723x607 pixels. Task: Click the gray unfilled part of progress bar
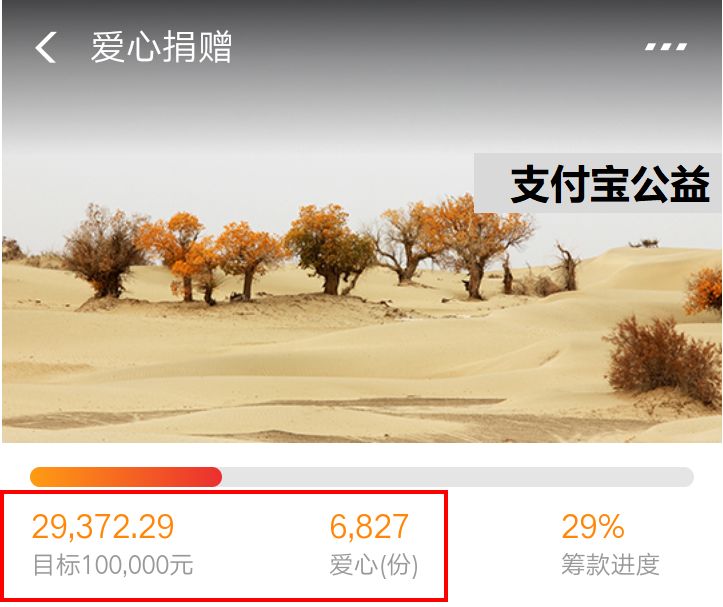[458, 477]
